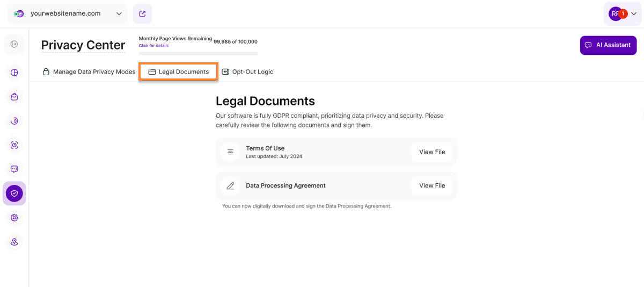
Task: Open website in new tab icon
Action: [142, 14]
